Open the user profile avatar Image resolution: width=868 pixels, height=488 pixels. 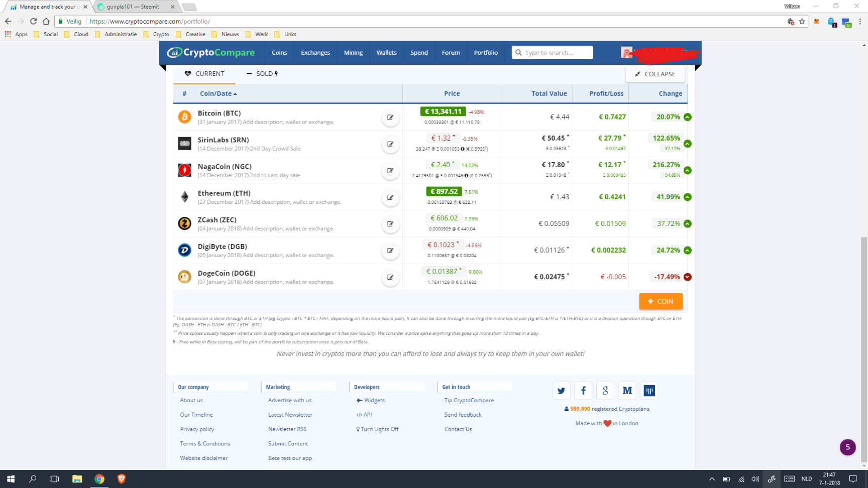(626, 52)
